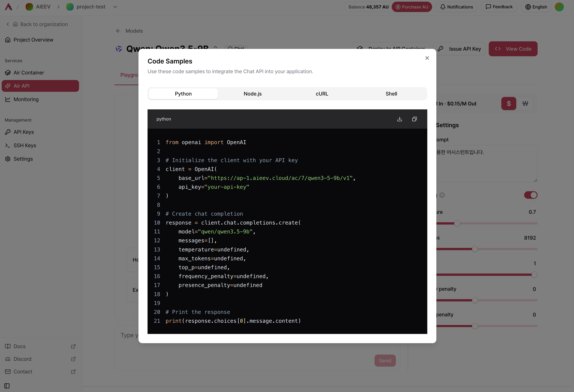Adjust the max tokens slider at 8192

pos(475,249)
